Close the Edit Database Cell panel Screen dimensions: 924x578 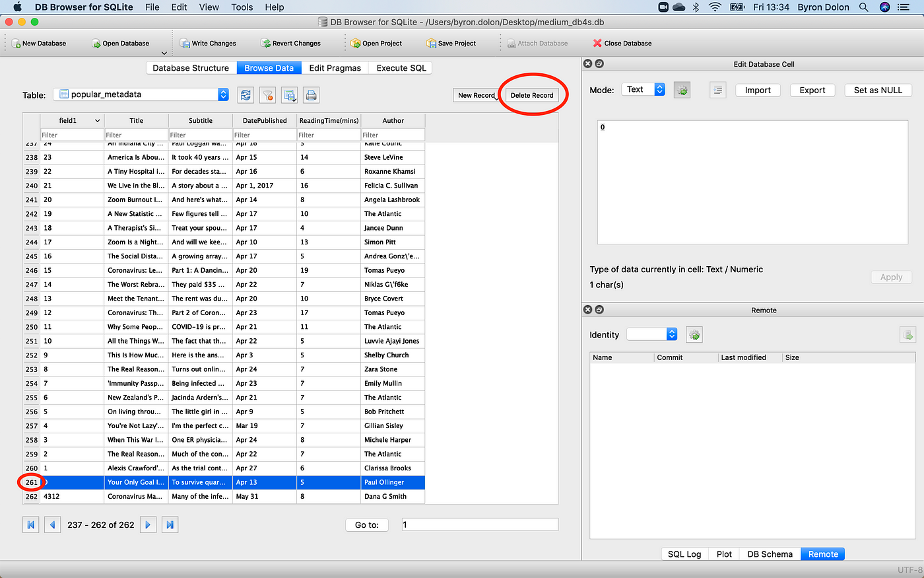click(x=587, y=64)
